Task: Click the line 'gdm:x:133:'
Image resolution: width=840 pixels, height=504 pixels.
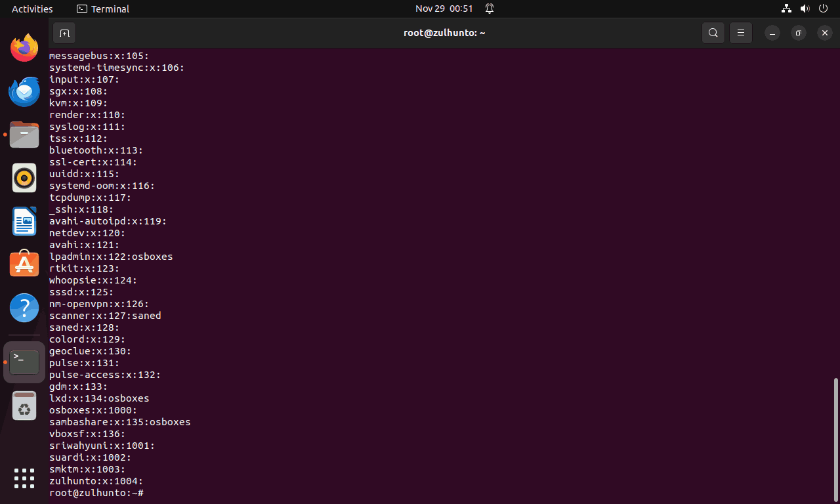Action: [x=79, y=387]
